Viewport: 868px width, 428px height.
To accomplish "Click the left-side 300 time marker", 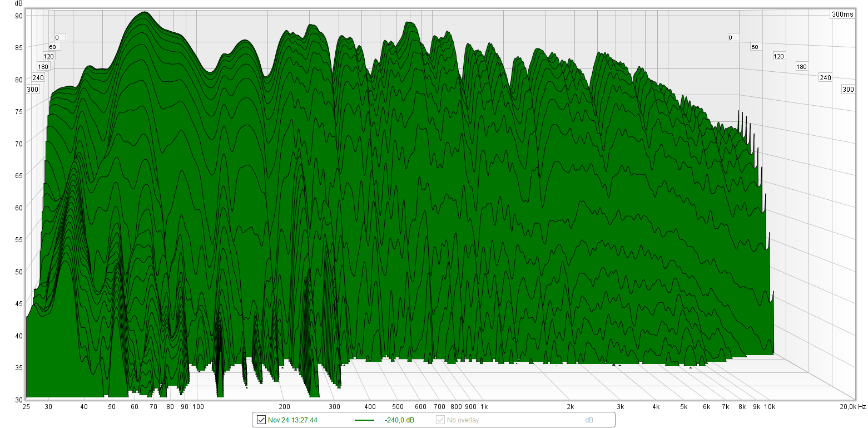I will tap(33, 90).
